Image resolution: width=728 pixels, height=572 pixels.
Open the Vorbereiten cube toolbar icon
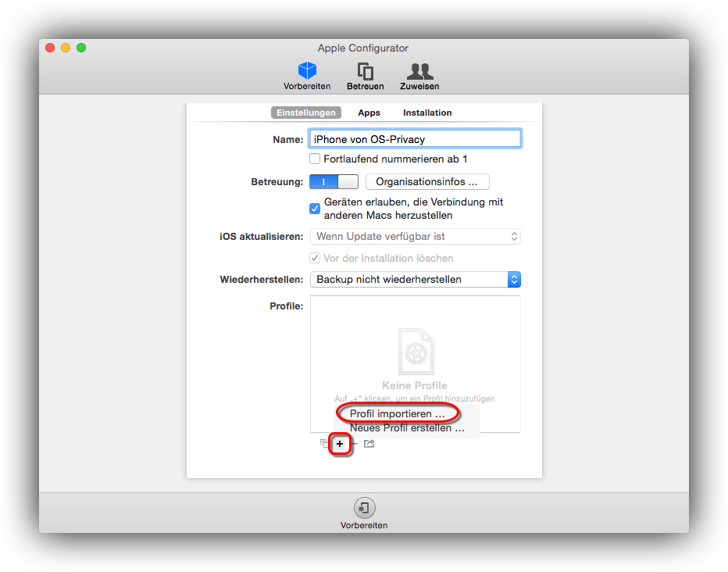[x=307, y=70]
